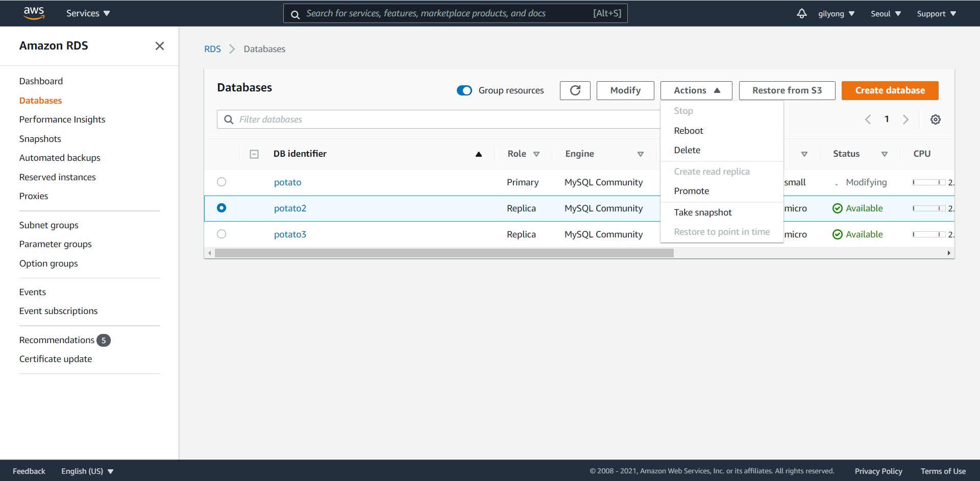Screen dimensions: 980x481
Task: Go to next page arrow
Action: tap(905, 119)
